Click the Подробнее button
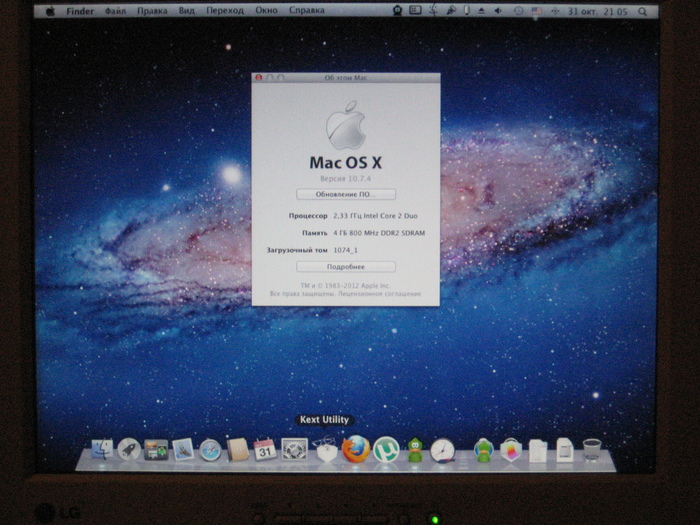700x525 pixels. coord(346,267)
